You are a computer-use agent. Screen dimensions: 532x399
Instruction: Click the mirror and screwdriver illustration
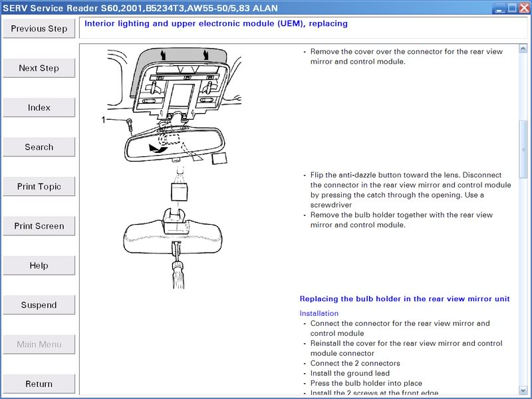pyautogui.click(x=173, y=227)
